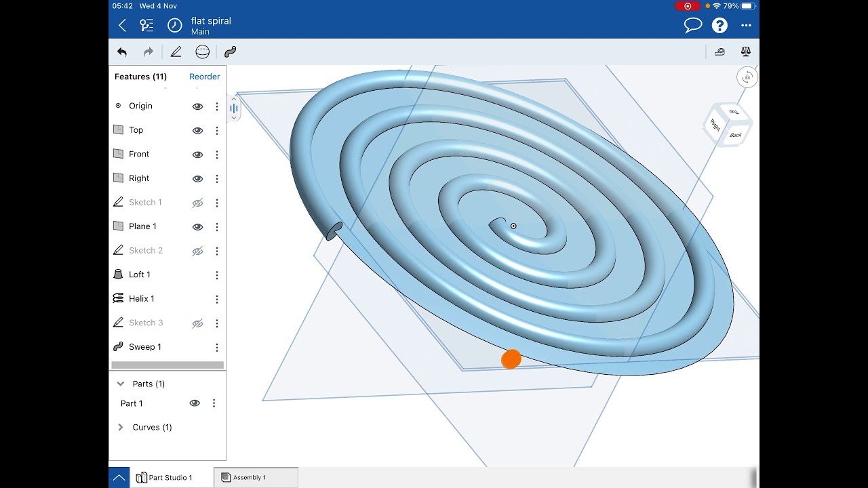The height and width of the screenshot is (488, 868).
Task: Open the help question mark icon
Action: (x=719, y=26)
